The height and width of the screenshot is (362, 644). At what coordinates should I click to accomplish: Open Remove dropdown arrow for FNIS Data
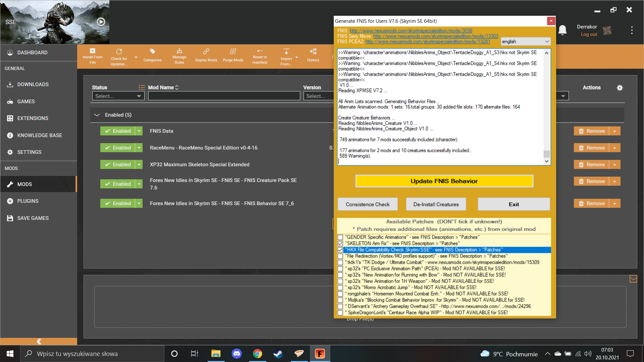point(615,131)
